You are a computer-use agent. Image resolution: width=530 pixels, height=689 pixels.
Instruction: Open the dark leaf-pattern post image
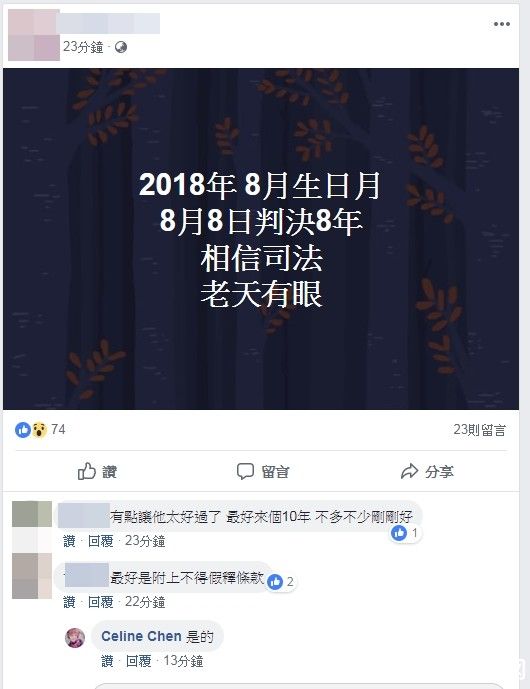[261, 239]
